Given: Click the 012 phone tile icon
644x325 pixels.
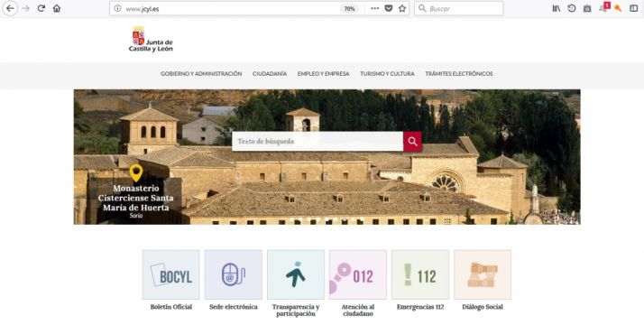Looking at the screenshot, I should coord(358,274).
